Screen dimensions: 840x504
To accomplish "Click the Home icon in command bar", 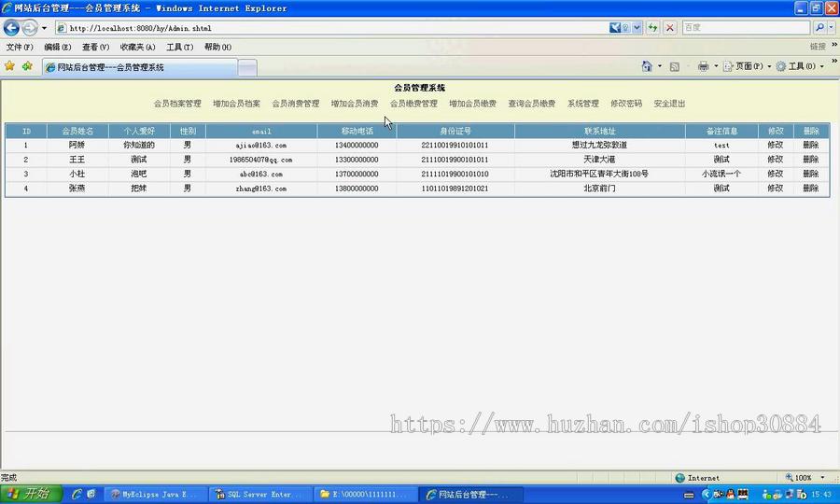I will [x=647, y=66].
